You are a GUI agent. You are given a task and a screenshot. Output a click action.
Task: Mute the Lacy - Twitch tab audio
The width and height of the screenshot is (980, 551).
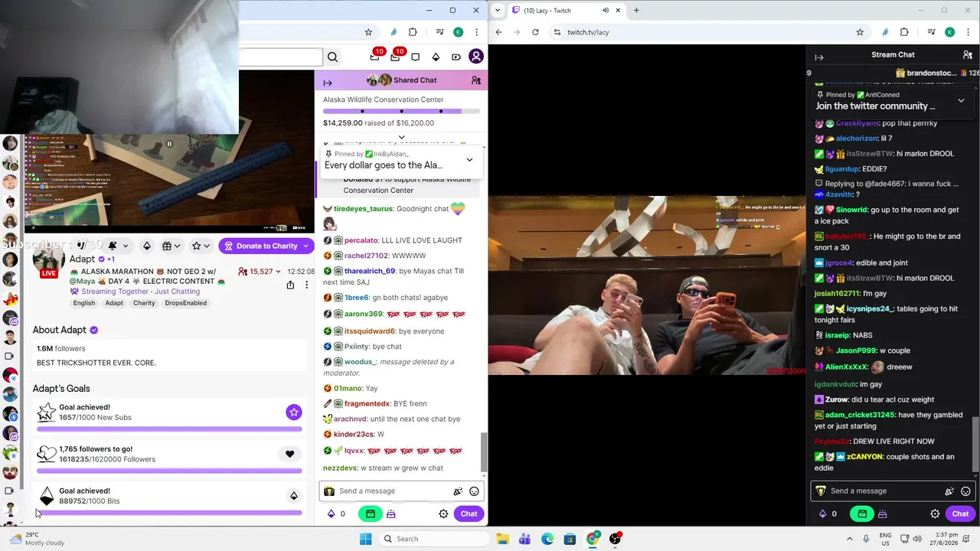pyautogui.click(x=606, y=11)
